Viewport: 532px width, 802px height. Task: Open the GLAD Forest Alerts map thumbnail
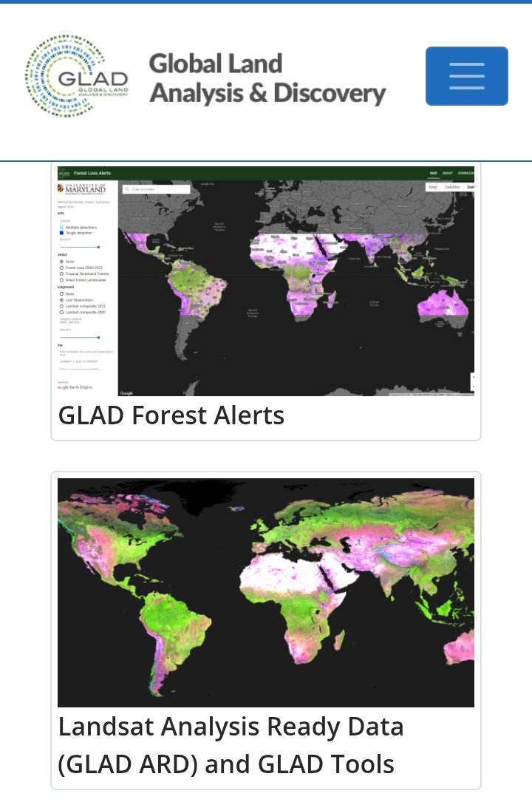tap(266, 281)
